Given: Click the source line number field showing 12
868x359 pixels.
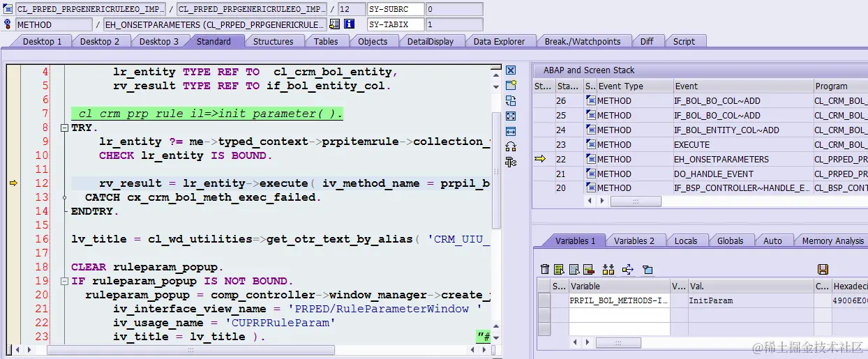Looking at the screenshot, I should click(350, 9).
